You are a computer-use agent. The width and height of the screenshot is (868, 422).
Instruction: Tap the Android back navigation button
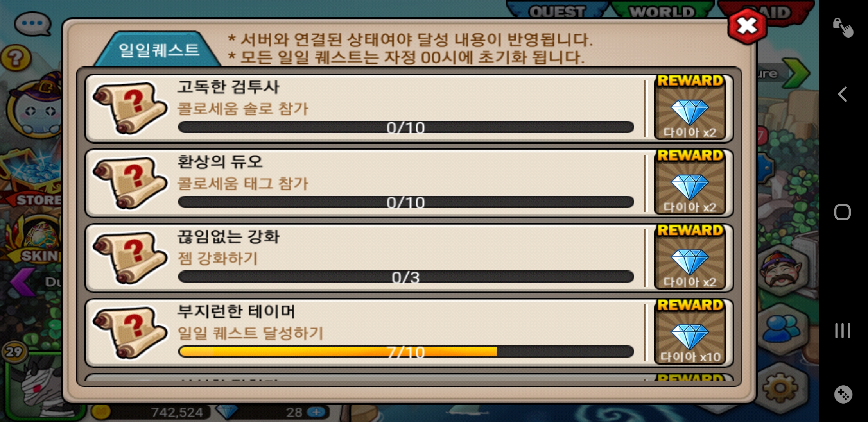(843, 94)
